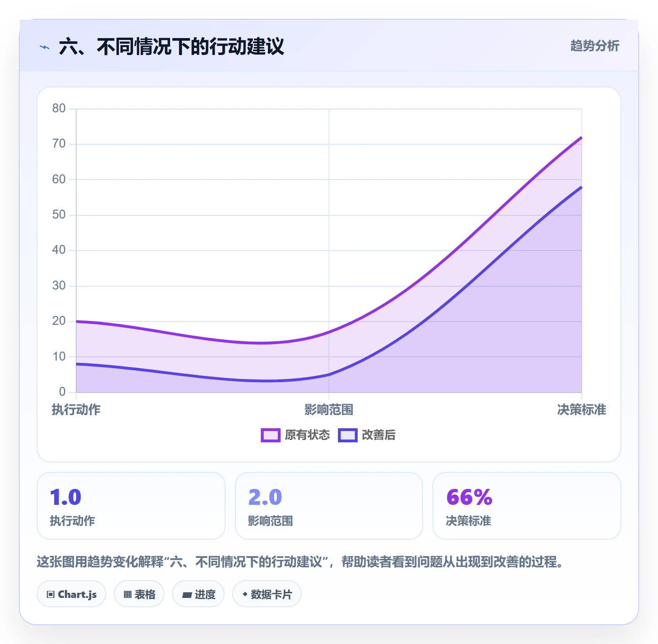The image size is (658, 644).
Task: Open the 2.0 影响范围 stat card
Action: tap(329, 506)
